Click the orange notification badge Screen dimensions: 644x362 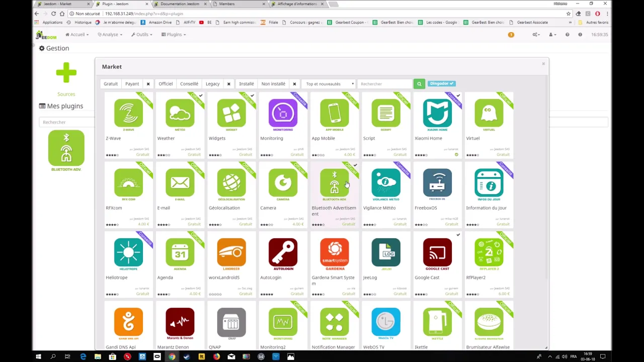pos(511,35)
